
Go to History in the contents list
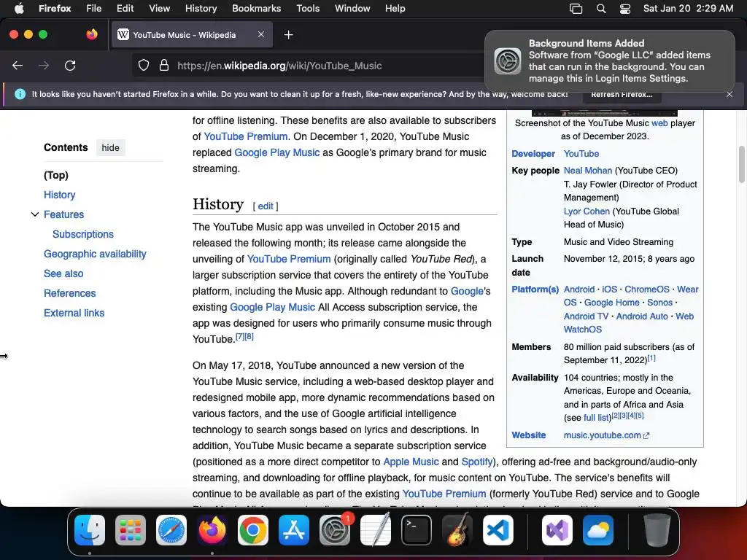point(60,195)
